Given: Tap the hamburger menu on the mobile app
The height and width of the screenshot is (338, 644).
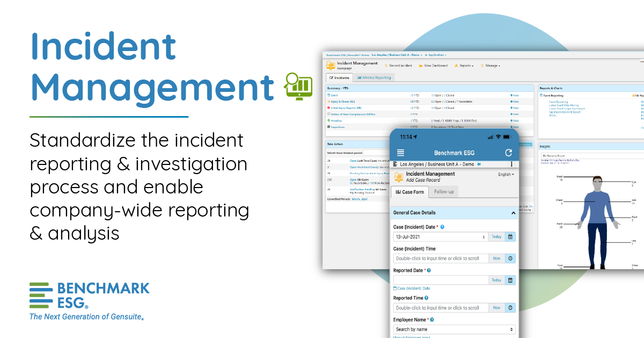Looking at the screenshot, I should click(400, 153).
